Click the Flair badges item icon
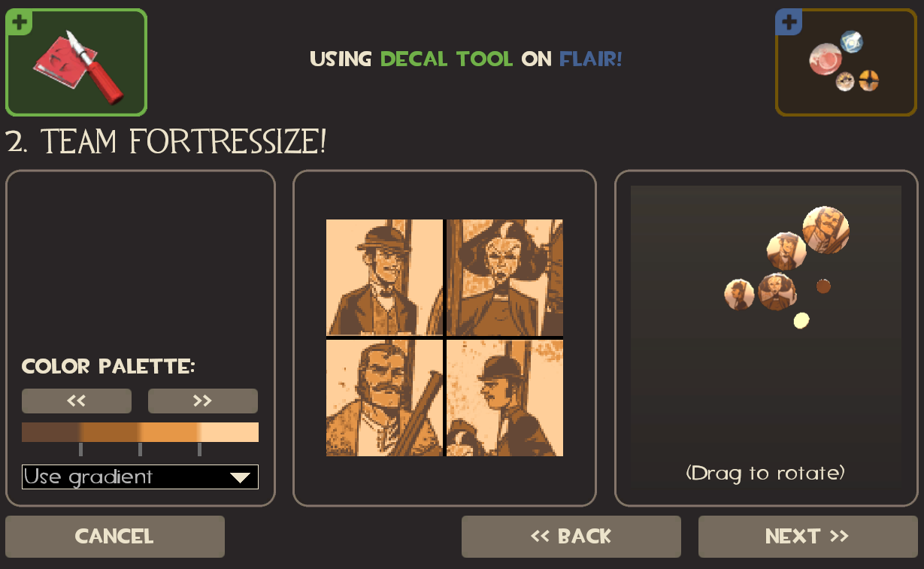The height and width of the screenshot is (569, 924). pos(846,62)
